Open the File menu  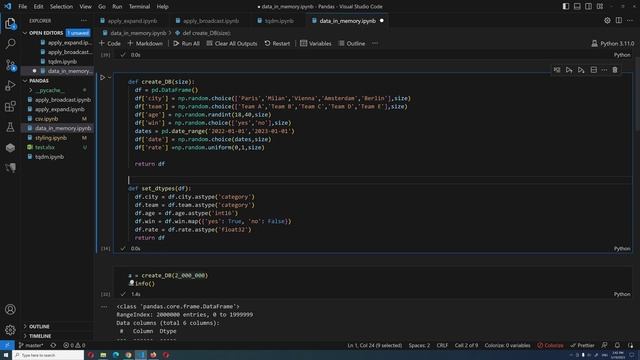pyautogui.click(x=22, y=7)
